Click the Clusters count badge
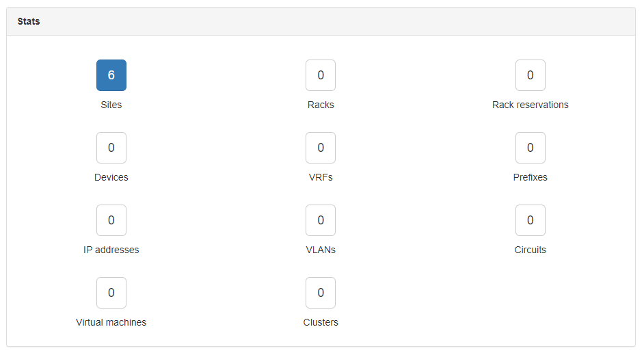Screen dimensions: 644x353 tap(321, 293)
